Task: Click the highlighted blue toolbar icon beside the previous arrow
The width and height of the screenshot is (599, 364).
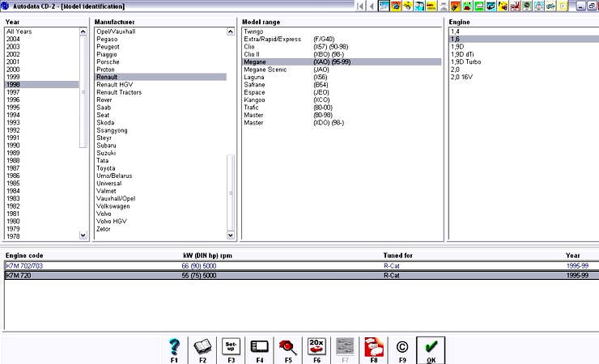Action: [x=384, y=6]
